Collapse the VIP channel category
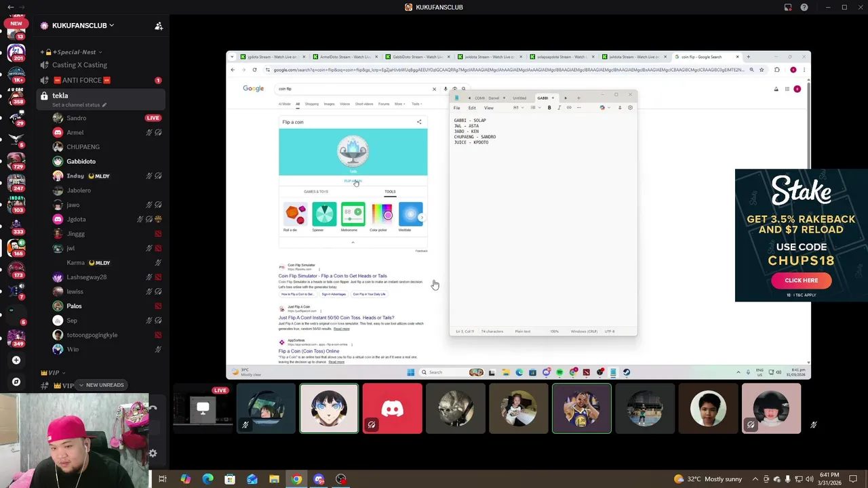The height and width of the screenshot is (488, 868). point(54,373)
